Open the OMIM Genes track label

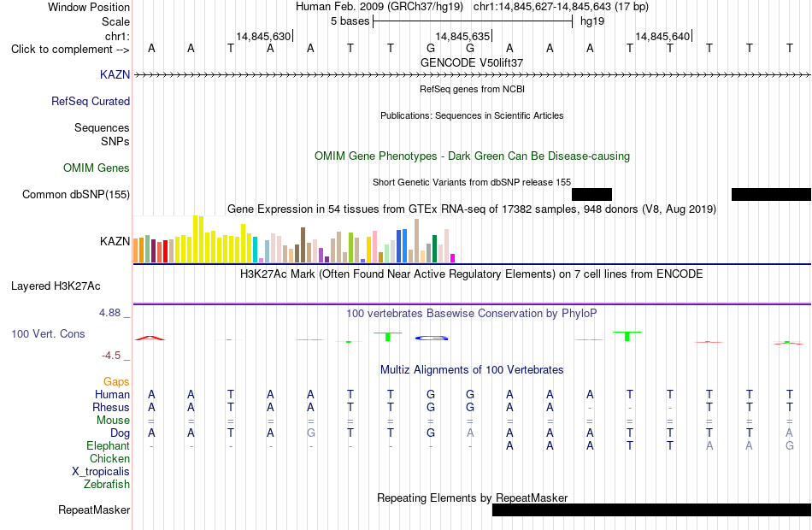click(x=97, y=168)
